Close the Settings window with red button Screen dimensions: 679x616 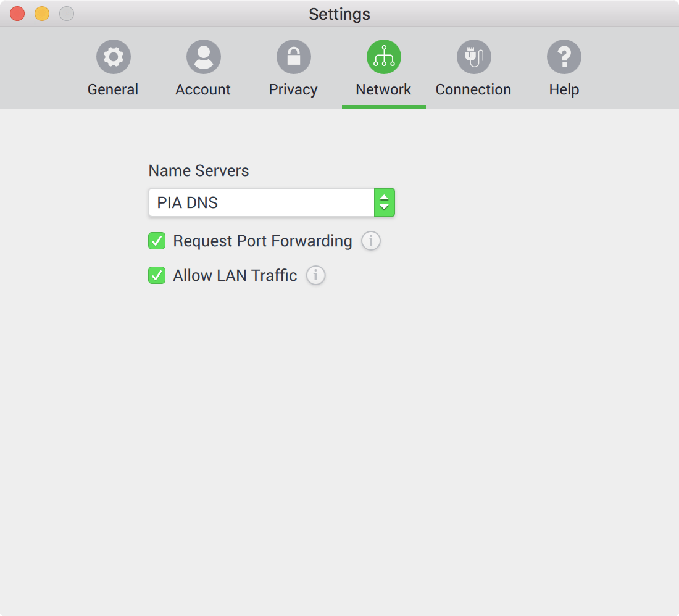coord(17,14)
